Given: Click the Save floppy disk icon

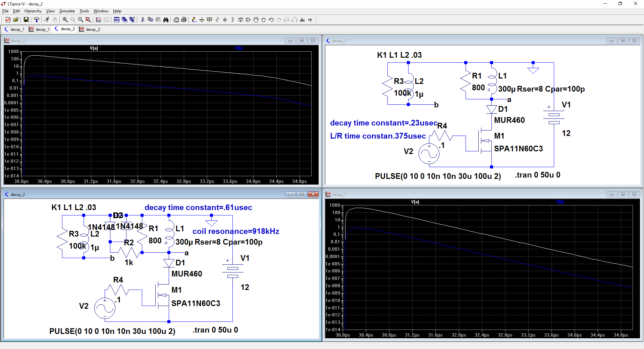Looking at the screenshot, I should pyautogui.click(x=26, y=20).
